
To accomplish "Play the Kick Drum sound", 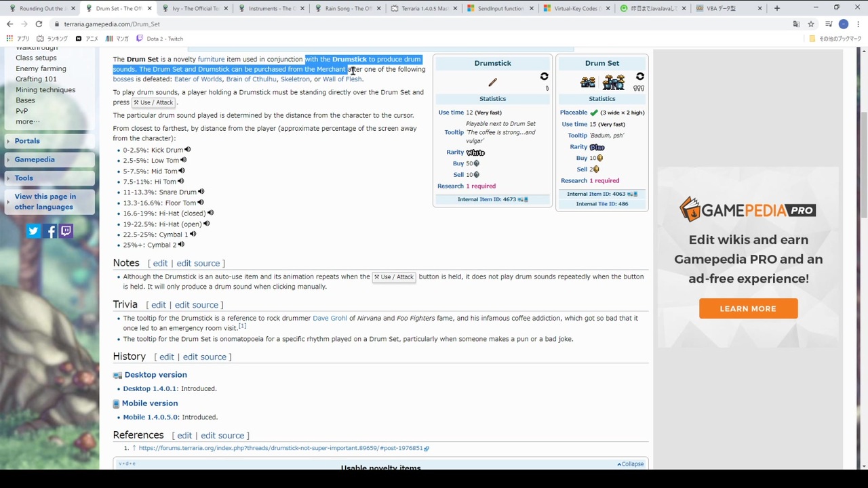I will pos(188,150).
